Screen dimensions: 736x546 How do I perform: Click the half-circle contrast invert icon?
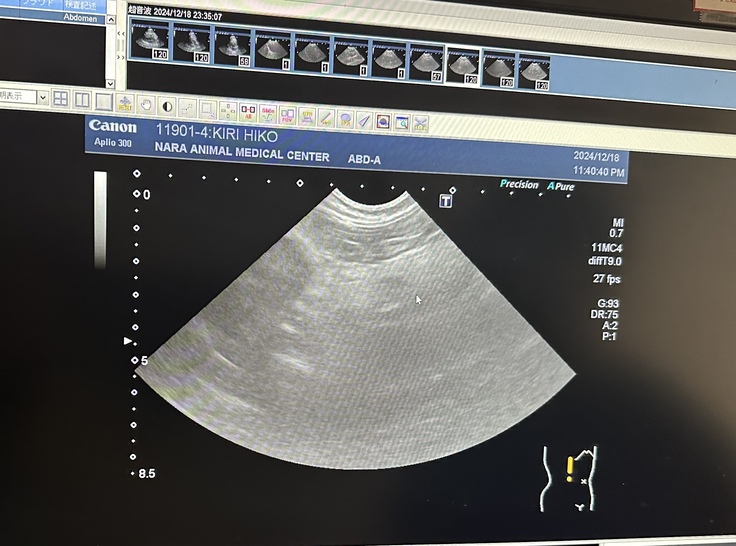point(166,106)
